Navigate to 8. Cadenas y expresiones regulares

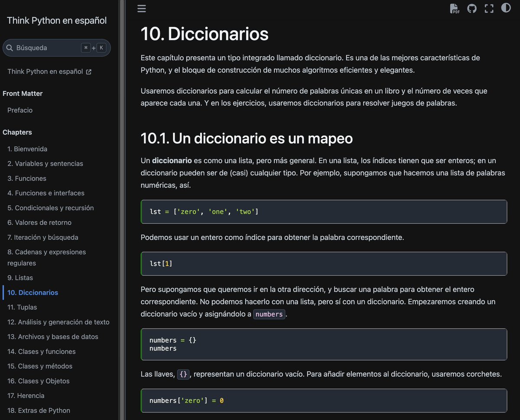(x=47, y=257)
